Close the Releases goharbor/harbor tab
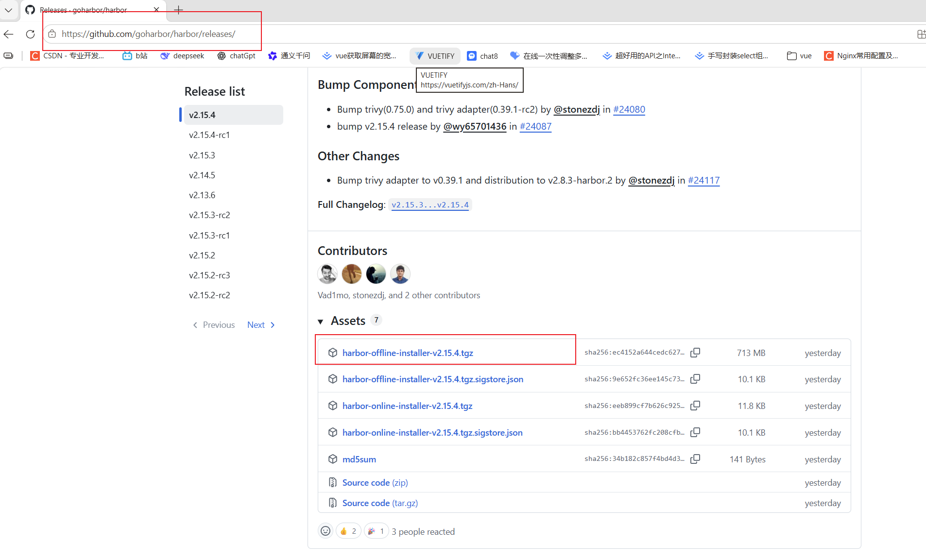 (156, 10)
